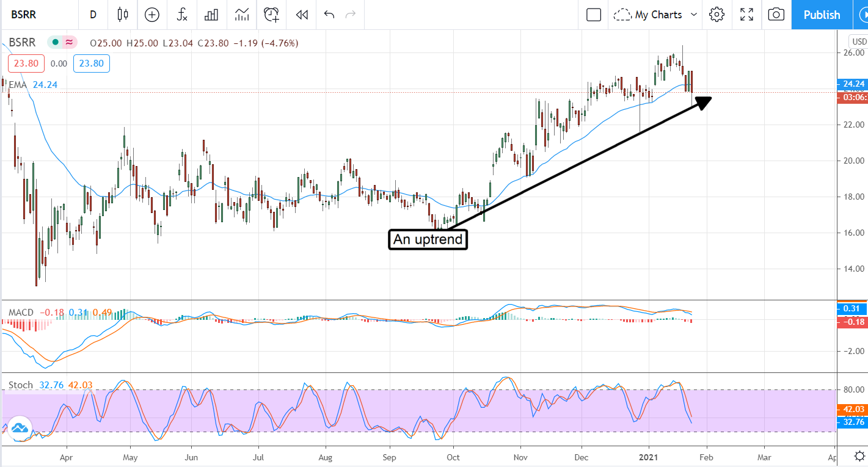Click the BSRR symbol search field
The width and height of the screenshot is (868, 467).
tap(37, 15)
